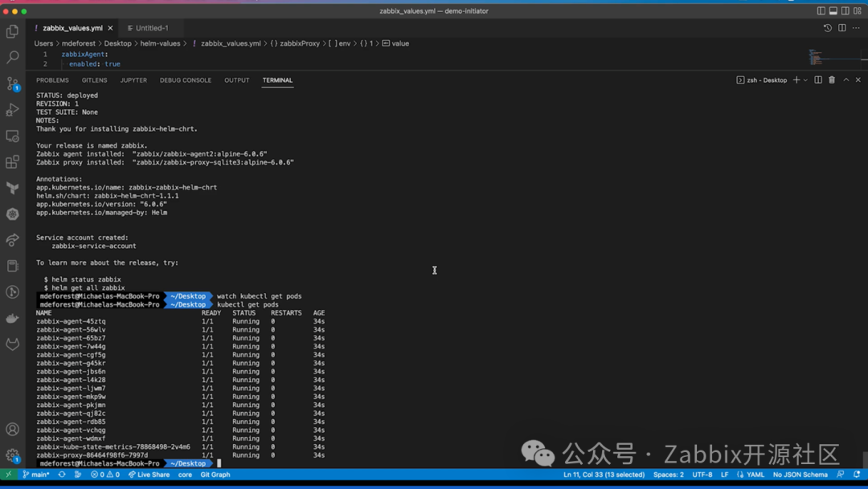Toggle secondary side bar visibility
Image resolution: width=868 pixels, height=489 pixels.
click(845, 11)
